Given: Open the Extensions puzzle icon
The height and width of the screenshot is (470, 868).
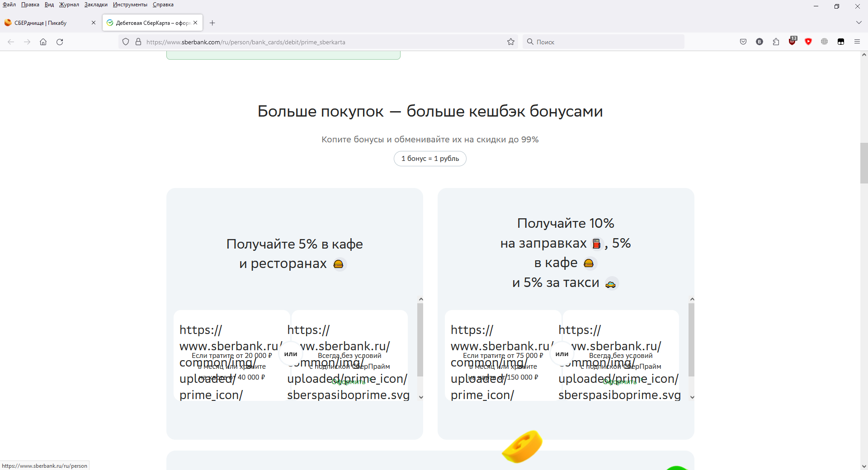Looking at the screenshot, I should coord(776,42).
